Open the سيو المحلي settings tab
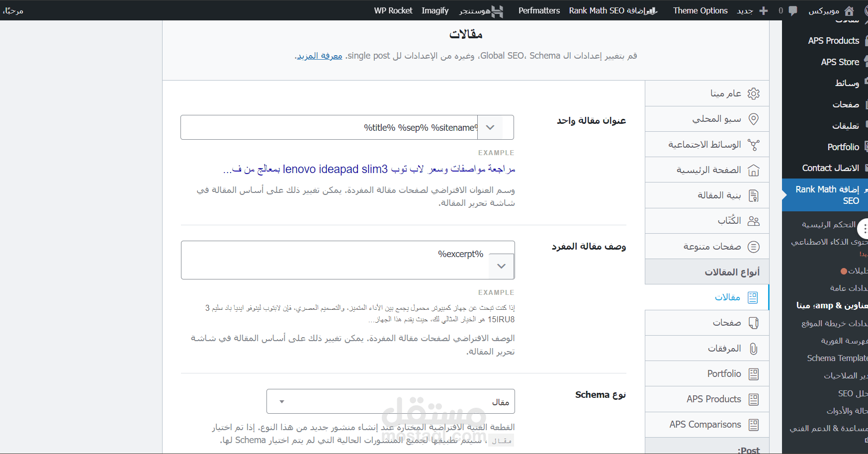Image resolution: width=868 pixels, height=454 pixels. tap(707, 119)
